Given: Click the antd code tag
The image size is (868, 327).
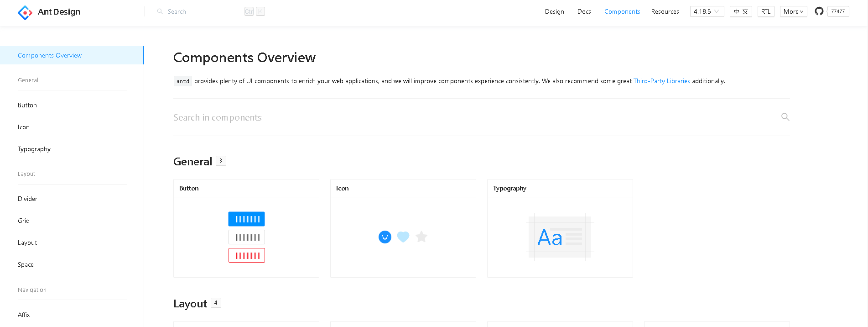Looking at the screenshot, I should [183, 81].
